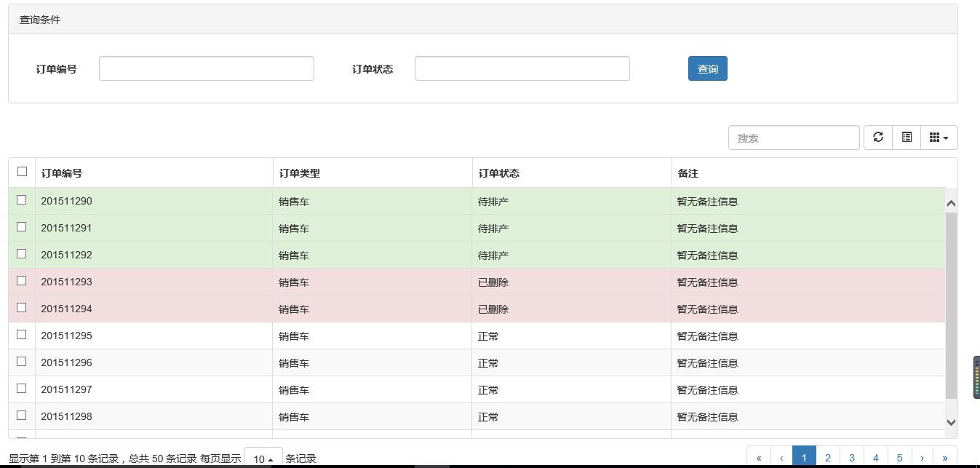Expand the column chooser dropdown arrow

[946, 137]
